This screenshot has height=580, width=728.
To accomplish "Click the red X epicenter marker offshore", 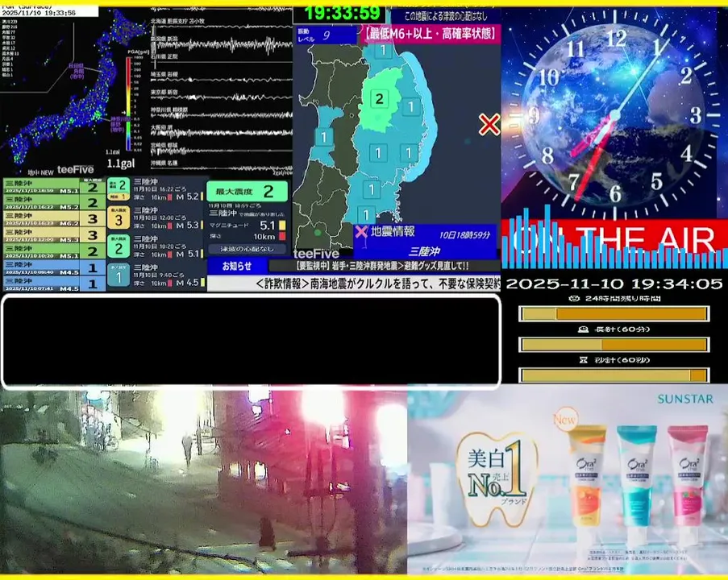I will point(489,125).
